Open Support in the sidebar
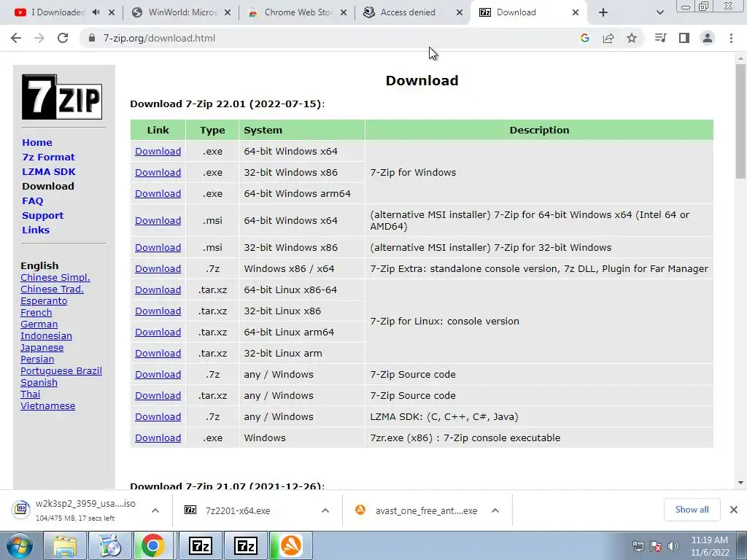 point(42,215)
